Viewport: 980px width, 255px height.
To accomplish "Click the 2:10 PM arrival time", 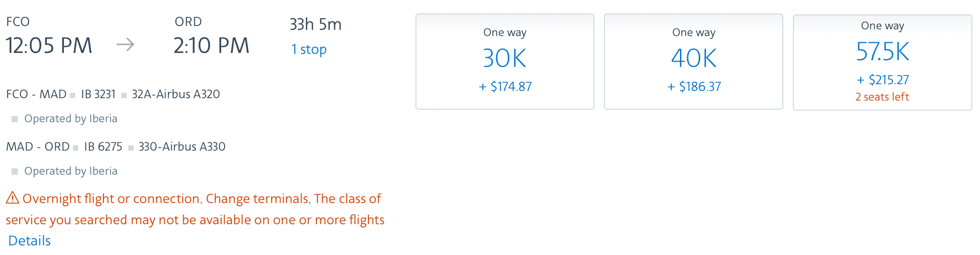I will click(212, 46).
